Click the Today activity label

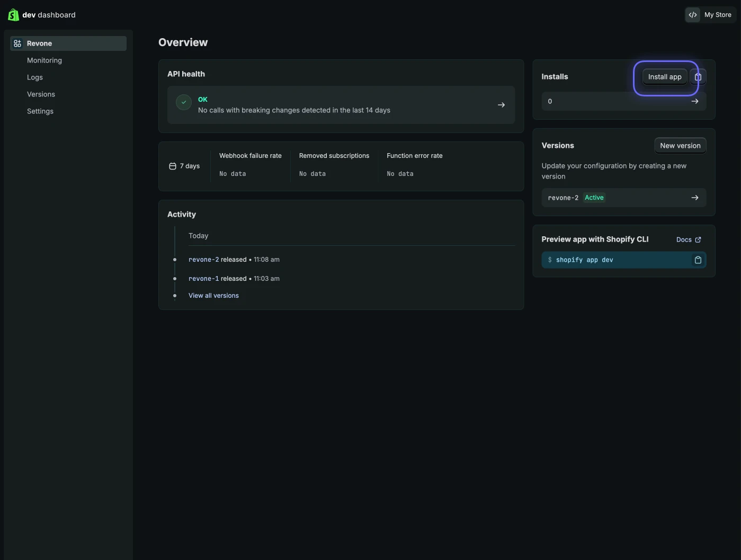(199, 236)
